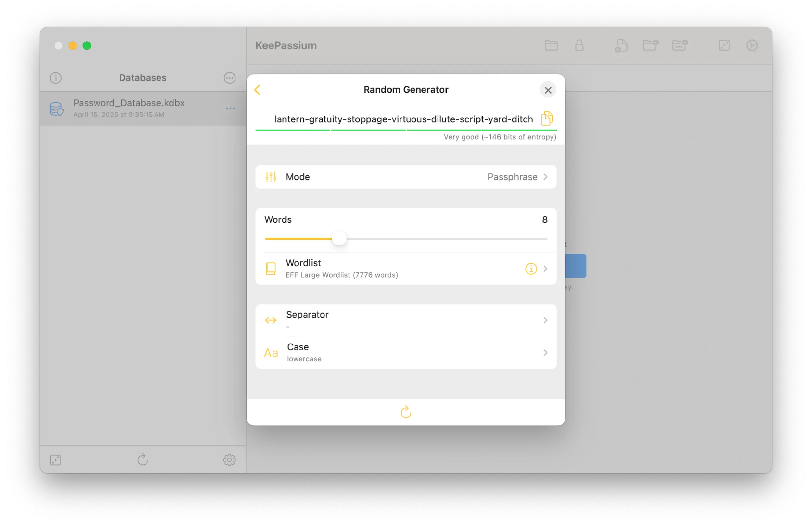
Task: Copy the generated passphrase to clipboard
Action: click(547, 119)
